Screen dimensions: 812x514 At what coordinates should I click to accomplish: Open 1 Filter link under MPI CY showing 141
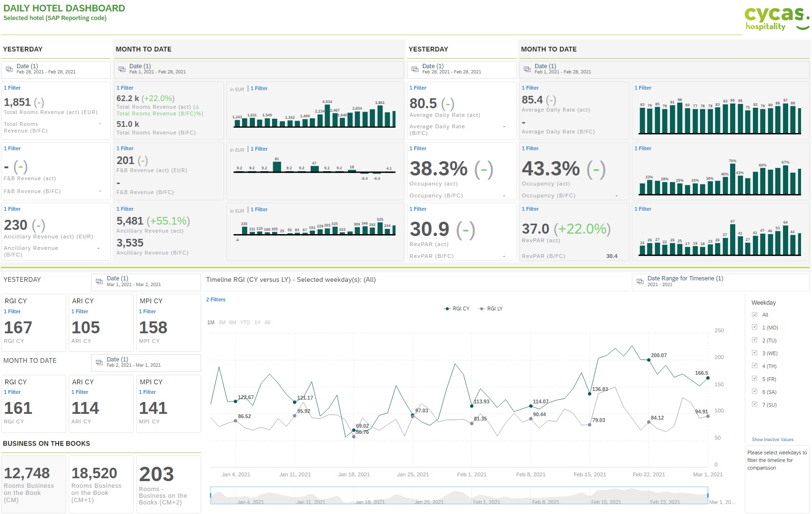[148, 392]
